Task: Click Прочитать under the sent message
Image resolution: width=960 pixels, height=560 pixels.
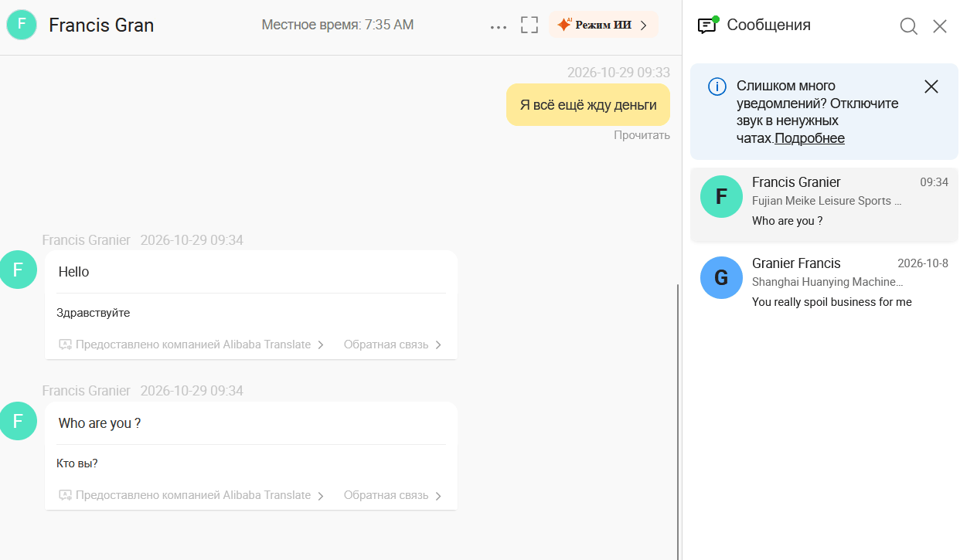Action: pyautogui.click(x=642, y=135)
